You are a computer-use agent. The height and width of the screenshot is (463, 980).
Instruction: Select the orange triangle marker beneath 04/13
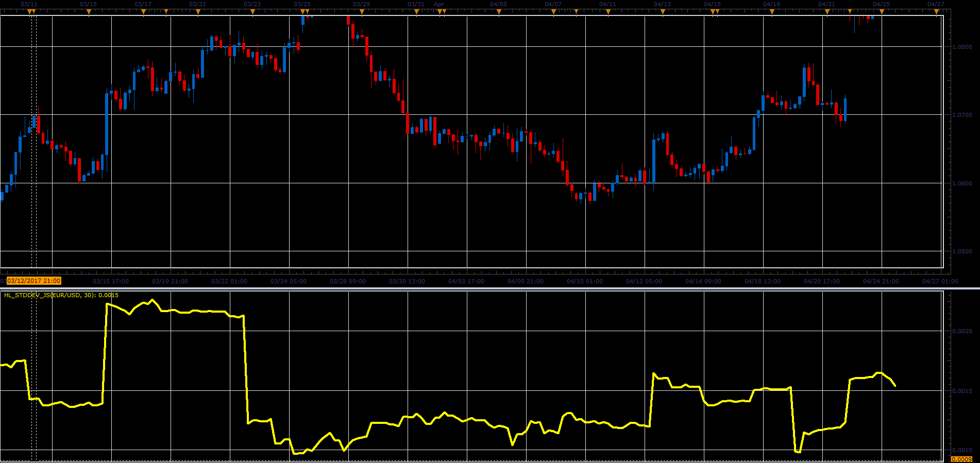click(x=663, y=11)
